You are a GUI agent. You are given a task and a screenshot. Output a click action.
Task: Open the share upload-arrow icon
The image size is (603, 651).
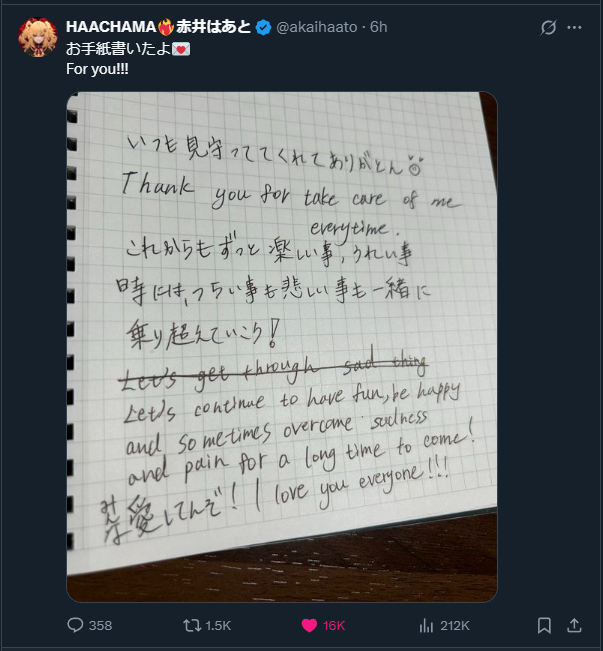tap(574, 625)
